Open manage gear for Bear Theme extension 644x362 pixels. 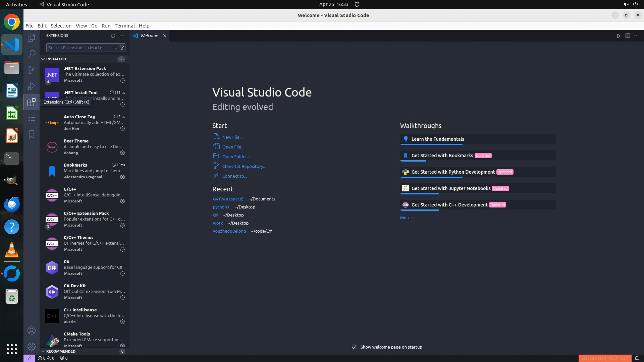122,153
